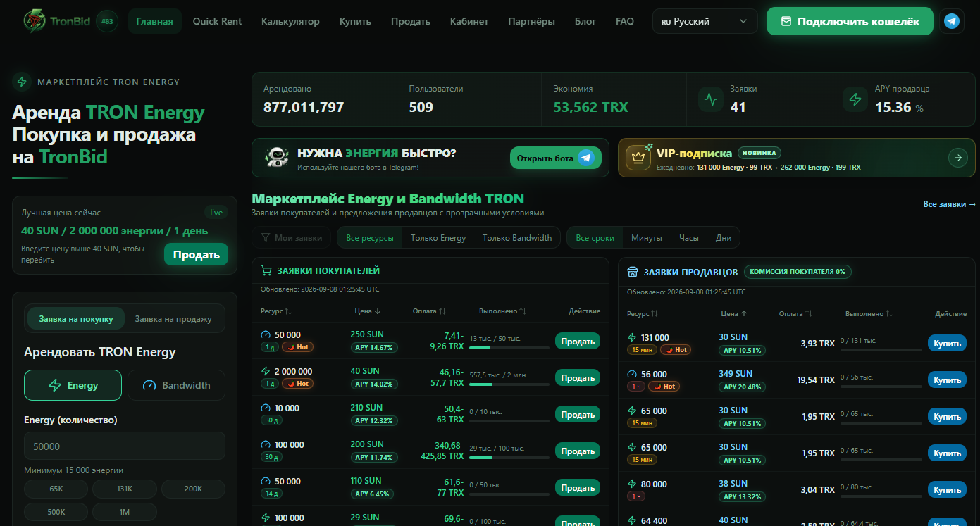The width and height of the screenshot is (980, 526).
Task: Click the bandwidth gauge icon of 10 000 row
Action: point(266,408)
